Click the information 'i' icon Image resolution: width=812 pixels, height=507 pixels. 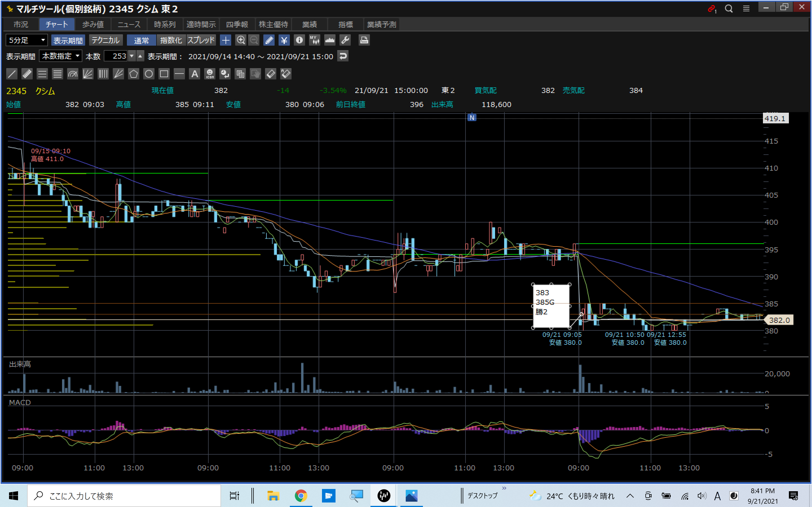click(299, 40)
